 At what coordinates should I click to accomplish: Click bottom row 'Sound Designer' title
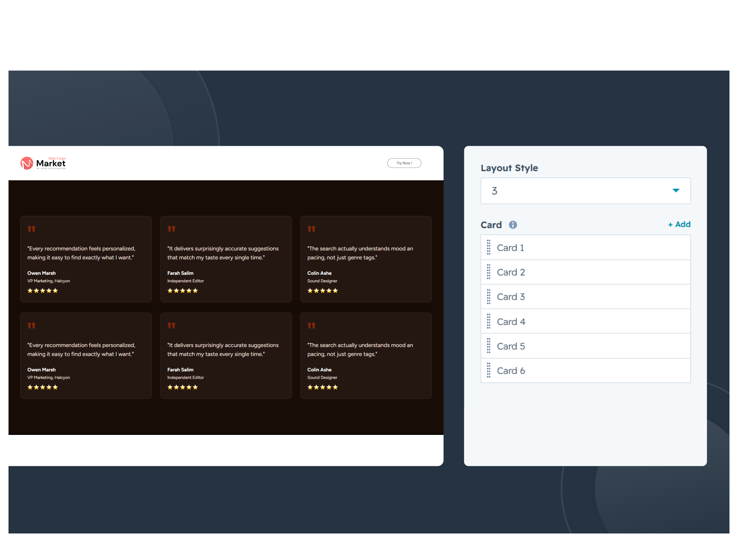click(x=322, y=377)
